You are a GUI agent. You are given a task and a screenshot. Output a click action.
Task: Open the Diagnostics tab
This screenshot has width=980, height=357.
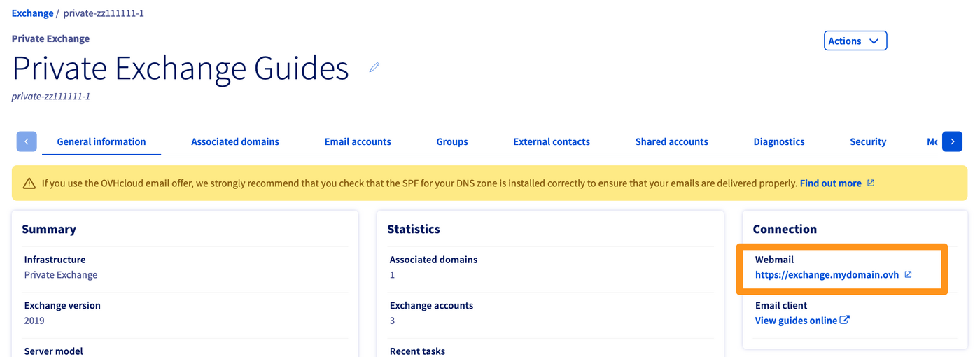click(x=779, y=141)
